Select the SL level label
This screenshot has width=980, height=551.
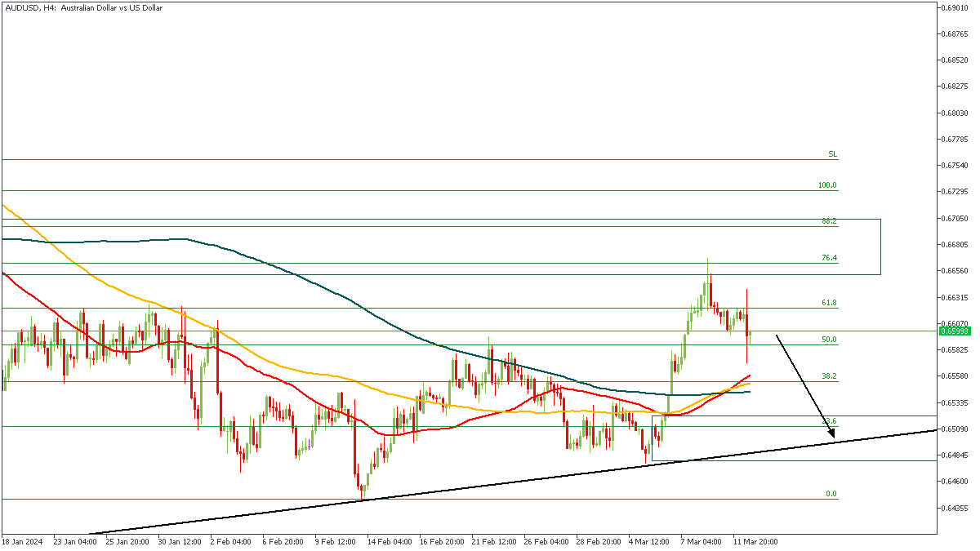click(832, 154)
